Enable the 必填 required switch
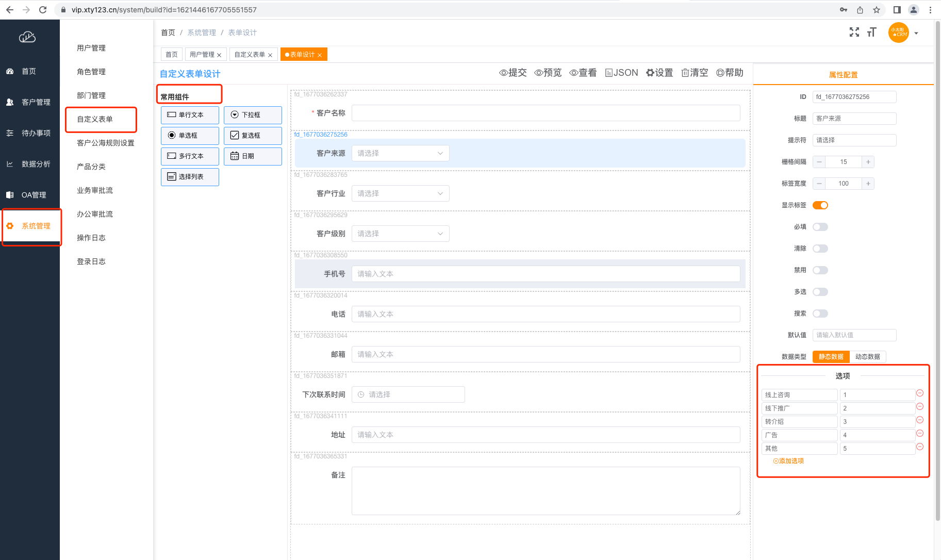This screenshot has width=941, height=560. (820, 227)
